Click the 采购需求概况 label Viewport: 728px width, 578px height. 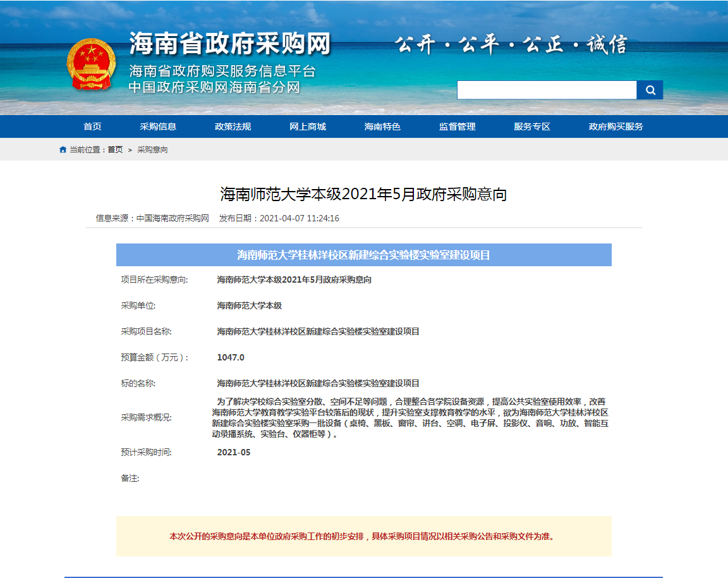click(x=146, y=417)
